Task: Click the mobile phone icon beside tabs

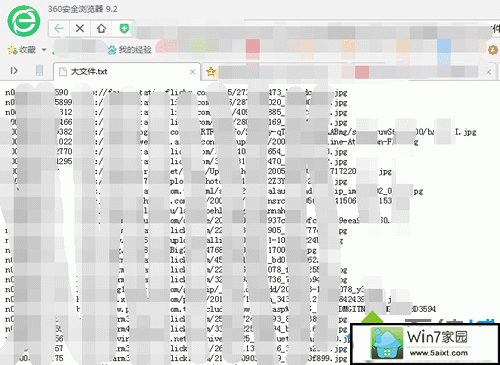Action: click(39, 70)
